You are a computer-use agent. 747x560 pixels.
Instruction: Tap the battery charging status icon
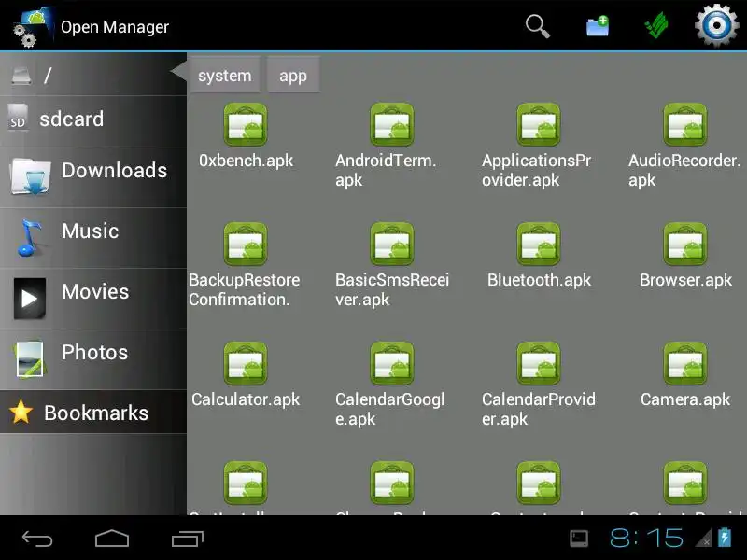725,538
